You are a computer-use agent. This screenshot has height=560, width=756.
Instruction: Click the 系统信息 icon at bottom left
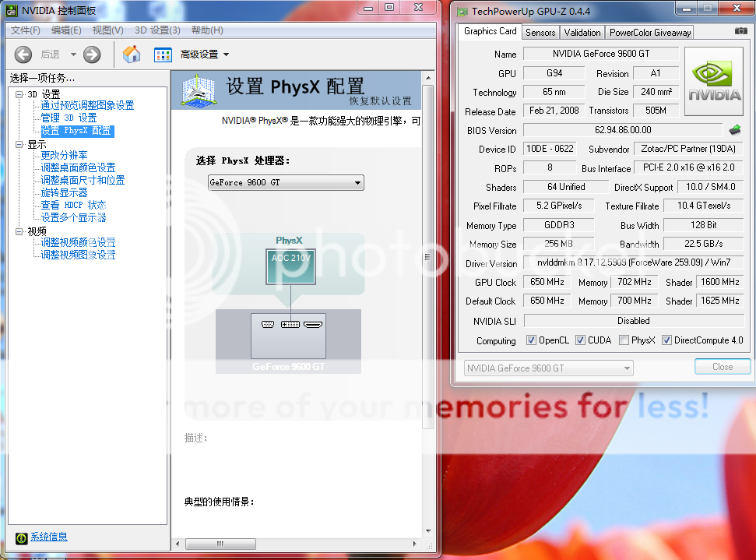click(19, 537)
